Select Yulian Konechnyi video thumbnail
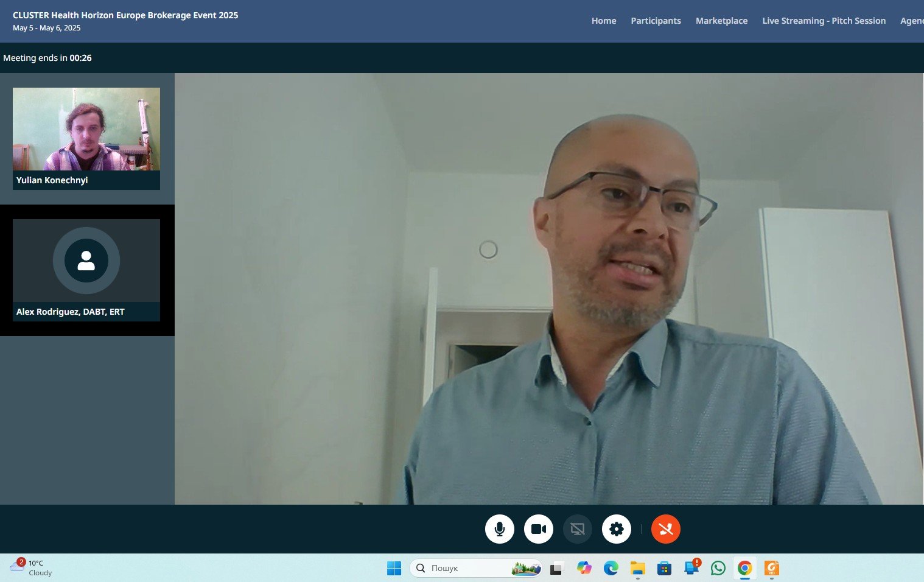The width and height of the screenshot is (924, 582). pos(86,129)
